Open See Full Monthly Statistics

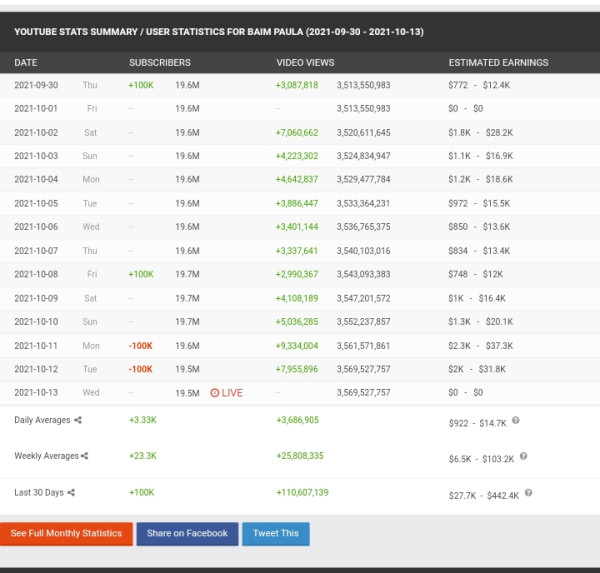point(66,534)
